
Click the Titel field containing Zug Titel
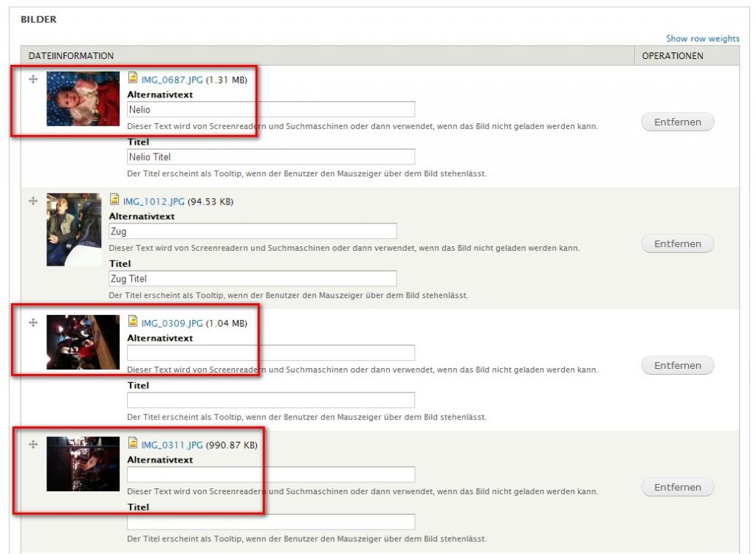point(252,278)
